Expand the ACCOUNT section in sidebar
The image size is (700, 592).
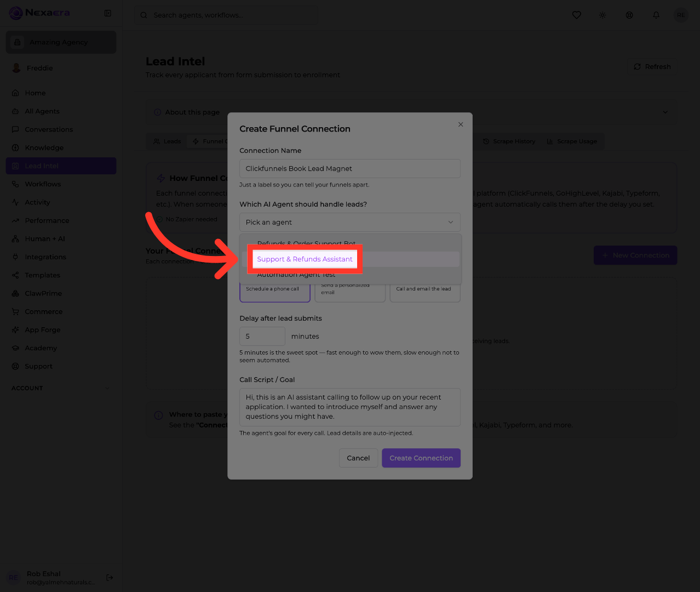click(x=107, y=388)
